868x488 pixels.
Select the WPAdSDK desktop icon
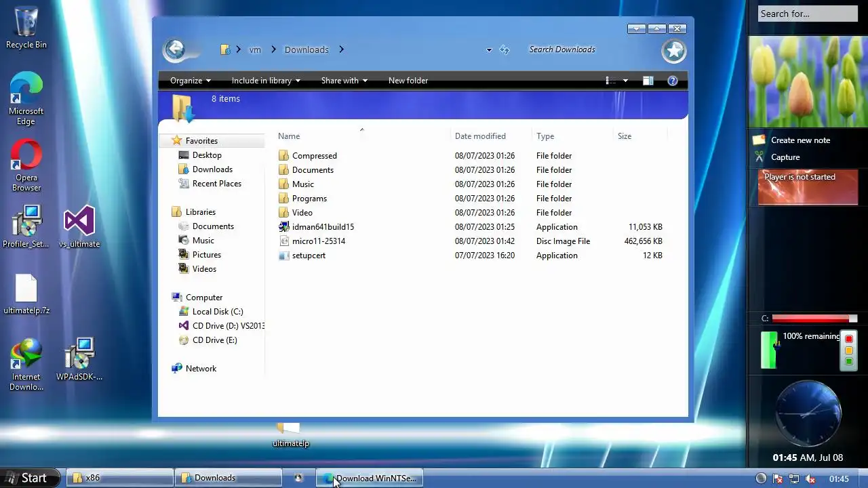79,360
